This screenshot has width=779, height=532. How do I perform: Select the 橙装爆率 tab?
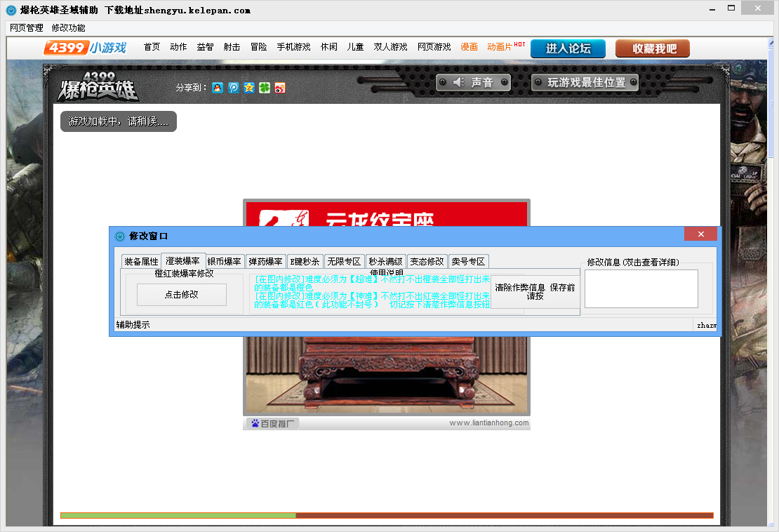pos(183,260)
